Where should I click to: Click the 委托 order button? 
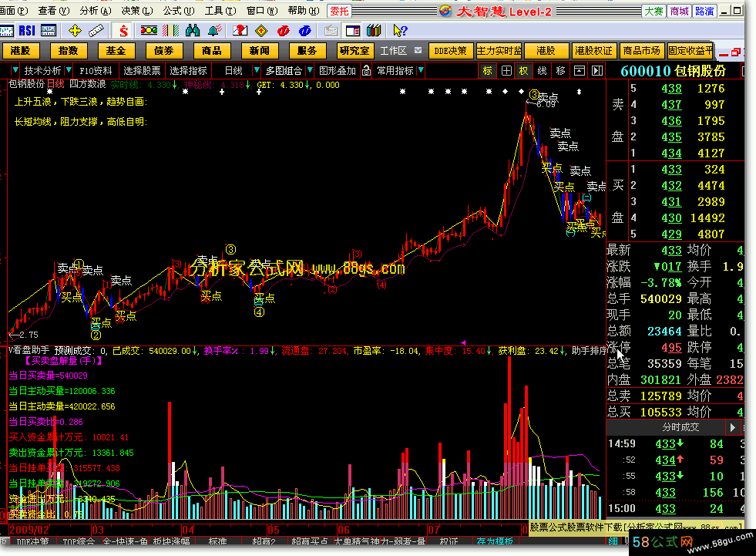click(339, 11)
